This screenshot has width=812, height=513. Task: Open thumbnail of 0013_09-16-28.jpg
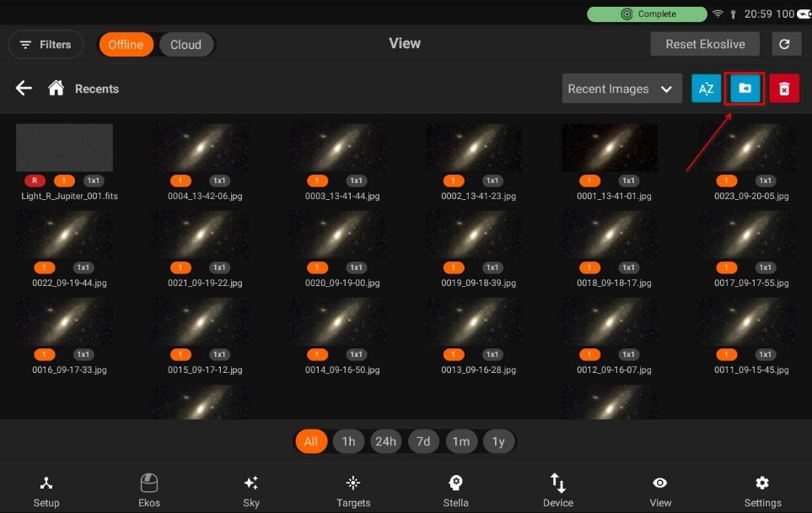473,321
